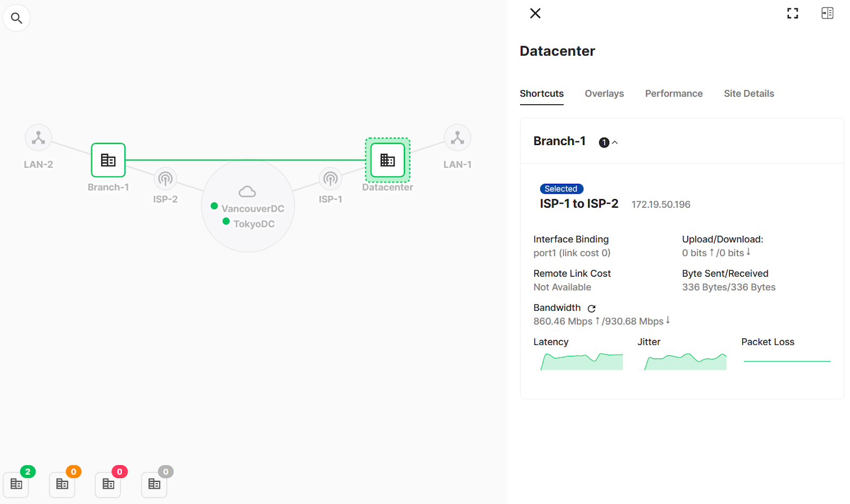Click the LAN-2 network icon
850x504 pixels.
[x=38, y=137]
